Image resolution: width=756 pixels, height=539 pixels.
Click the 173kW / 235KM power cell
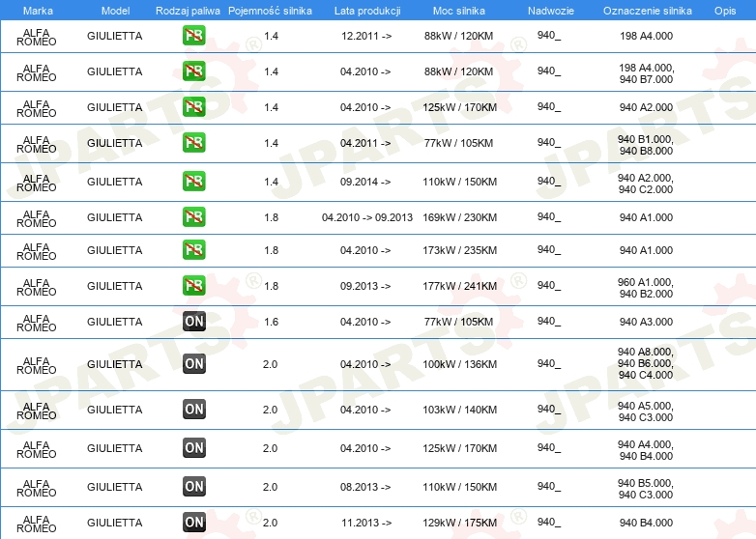(459, 250)
